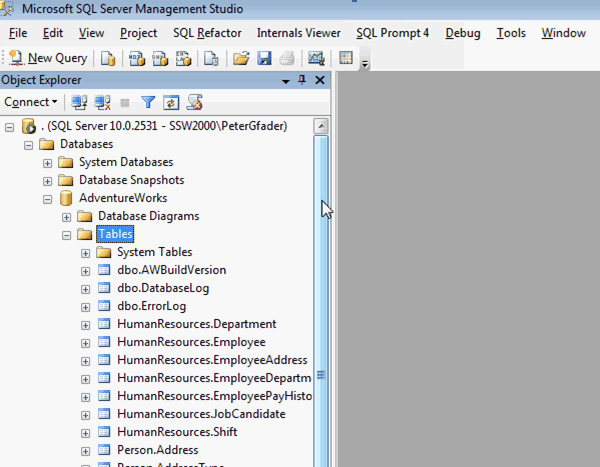Select the HumanResources.Department table
The image size is (600, 467).
[x=197, y=324]
